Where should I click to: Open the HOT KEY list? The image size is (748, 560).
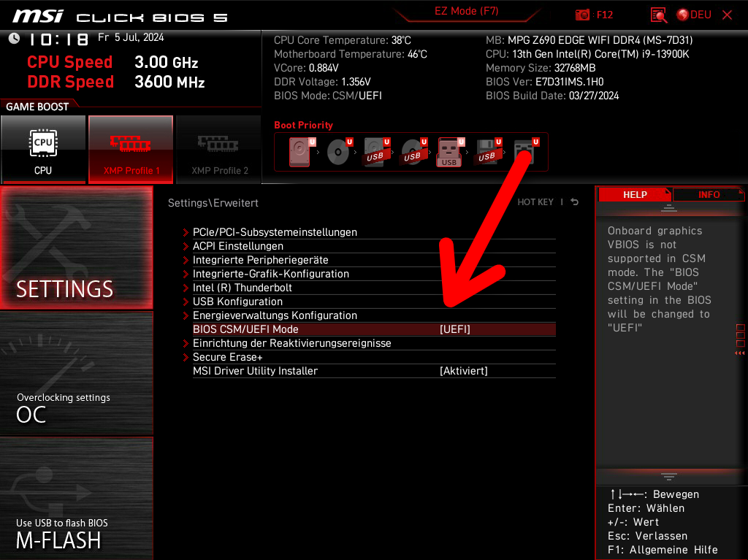coord(535,202)
